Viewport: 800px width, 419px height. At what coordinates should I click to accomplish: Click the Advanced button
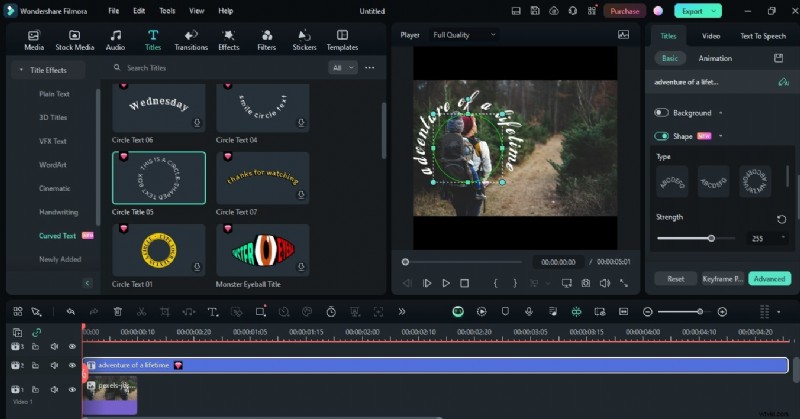point(769,279)
